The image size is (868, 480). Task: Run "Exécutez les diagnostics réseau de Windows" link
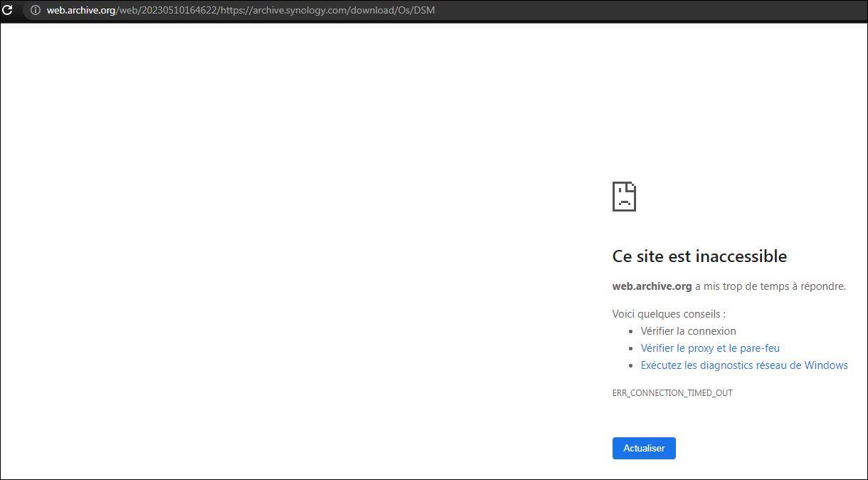[744, 365]
